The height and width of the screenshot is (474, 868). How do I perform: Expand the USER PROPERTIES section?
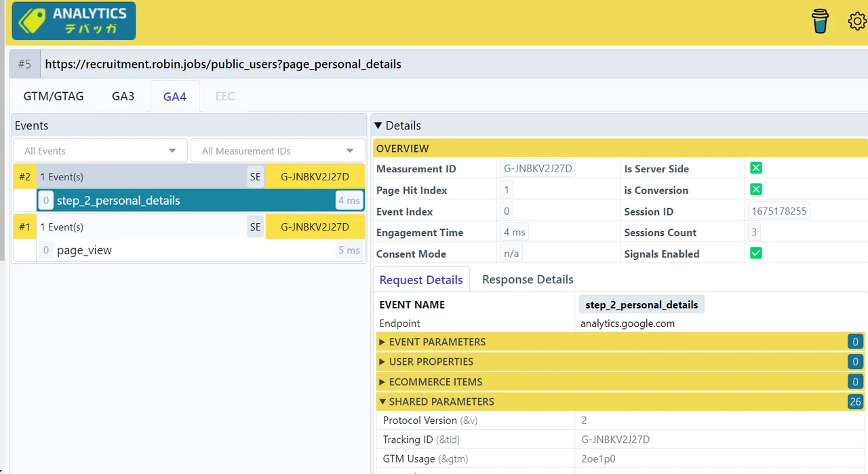(620, 361)
